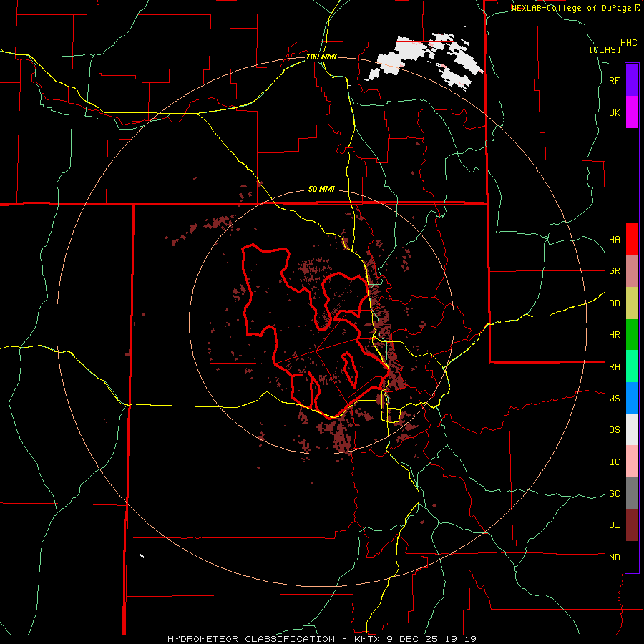Viewport: 644px width, 644px height.
Task: Click the BD legend label
Action: coord(614,303)
